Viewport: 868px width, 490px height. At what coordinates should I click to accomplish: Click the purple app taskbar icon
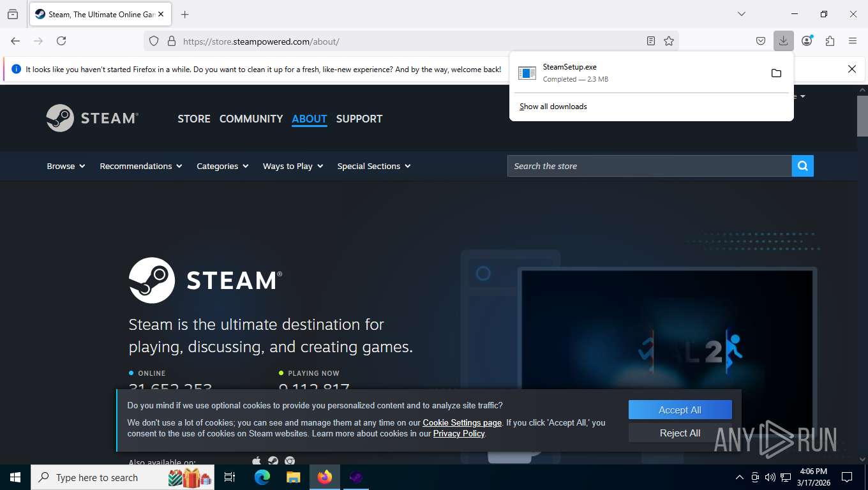point(356,477)
